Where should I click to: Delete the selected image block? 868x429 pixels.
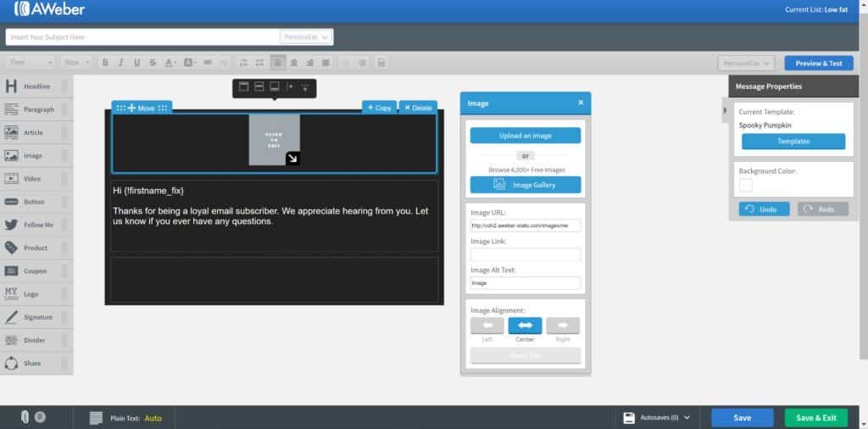tap(418, 108)
